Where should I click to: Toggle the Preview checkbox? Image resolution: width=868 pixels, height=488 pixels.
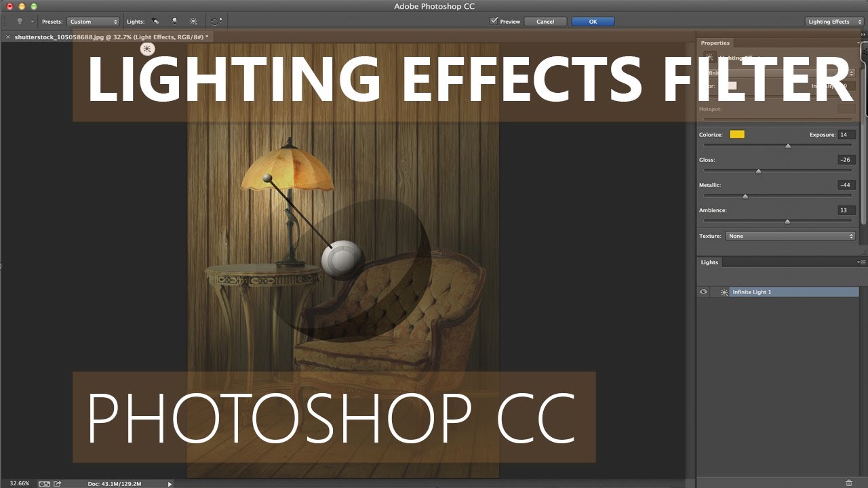494,22
